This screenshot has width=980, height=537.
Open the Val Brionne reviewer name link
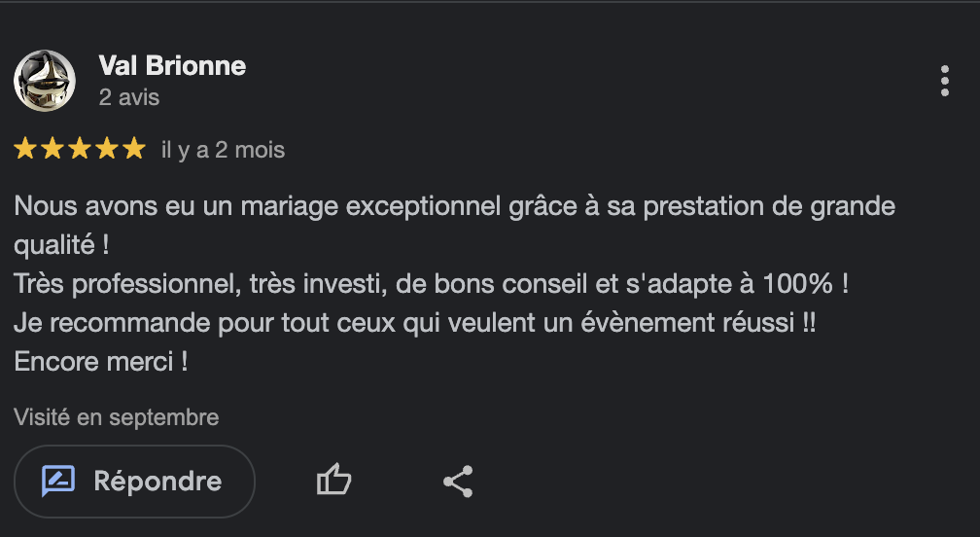[172, 66]
